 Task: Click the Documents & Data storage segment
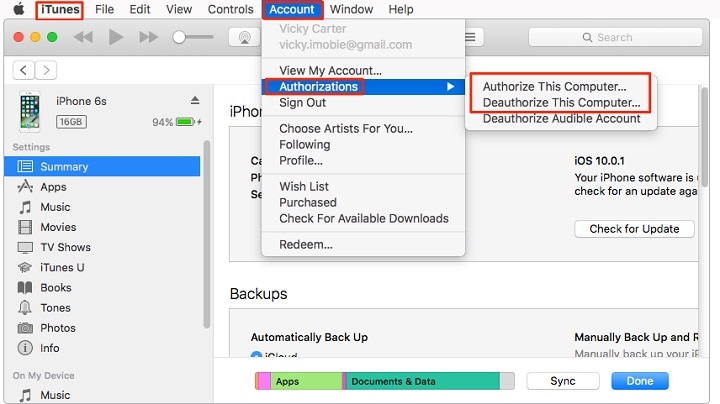(x=423, y=381)
